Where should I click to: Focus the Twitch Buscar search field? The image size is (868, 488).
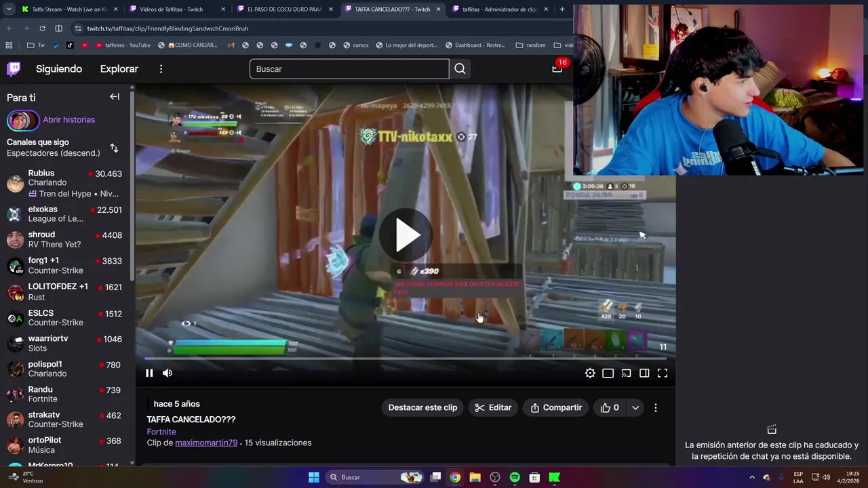[349, 69]
